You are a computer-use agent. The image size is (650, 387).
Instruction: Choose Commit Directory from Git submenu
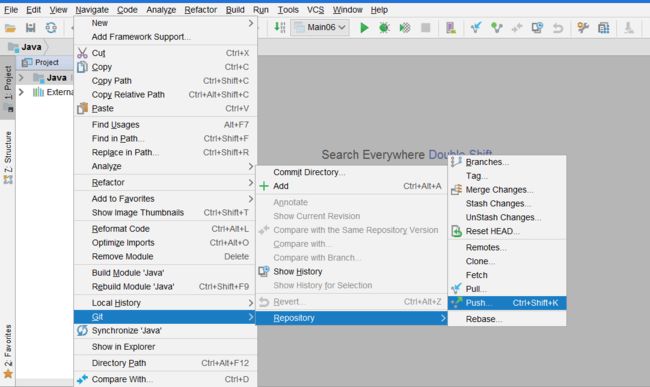coord(352,172)
